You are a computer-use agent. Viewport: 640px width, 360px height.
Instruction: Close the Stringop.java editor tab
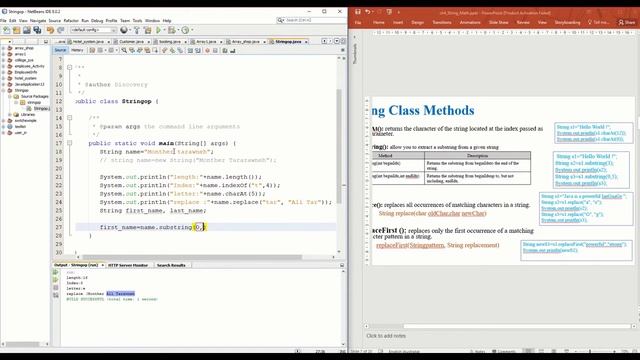[306, 42]
